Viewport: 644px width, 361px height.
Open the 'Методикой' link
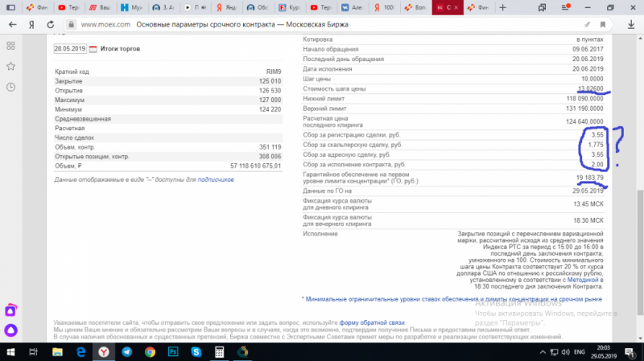pos(582,280)
